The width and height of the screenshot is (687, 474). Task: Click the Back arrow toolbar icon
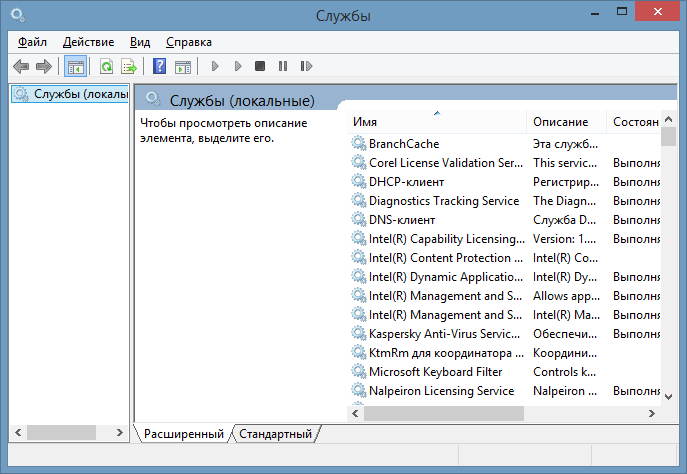click(21, 67)
